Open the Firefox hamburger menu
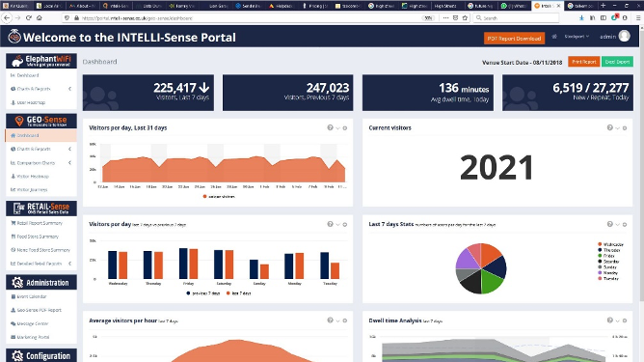Screen dimensions: 644x362 click(x=638, y=18)
